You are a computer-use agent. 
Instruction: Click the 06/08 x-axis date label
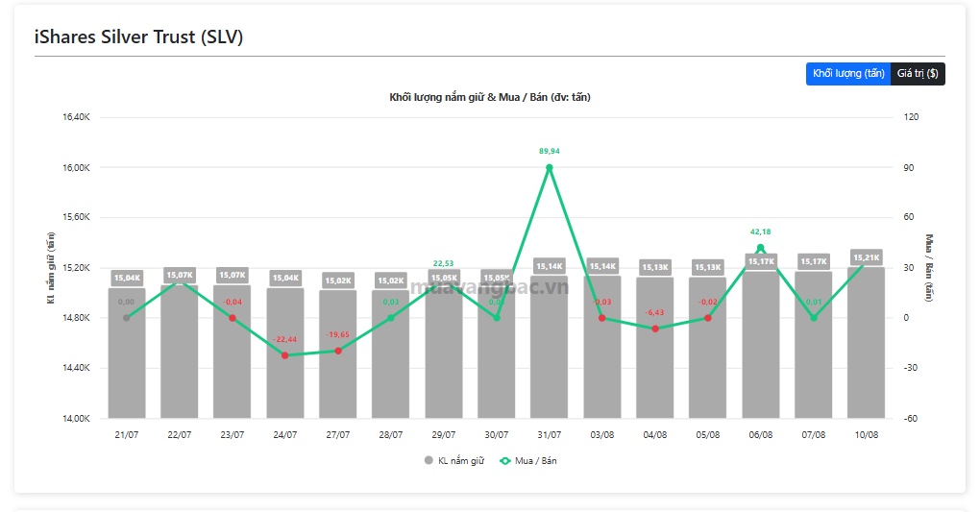point(761,434)
